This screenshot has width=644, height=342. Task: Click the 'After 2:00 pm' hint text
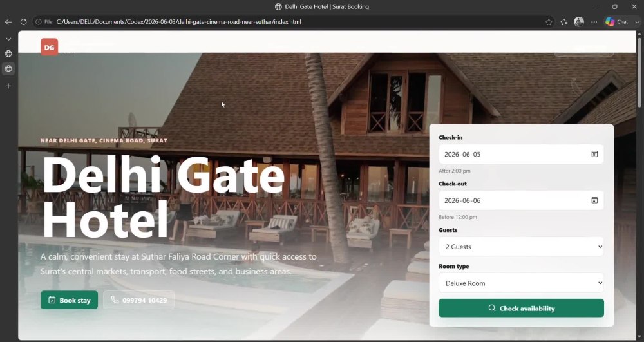tap(455, 171)
